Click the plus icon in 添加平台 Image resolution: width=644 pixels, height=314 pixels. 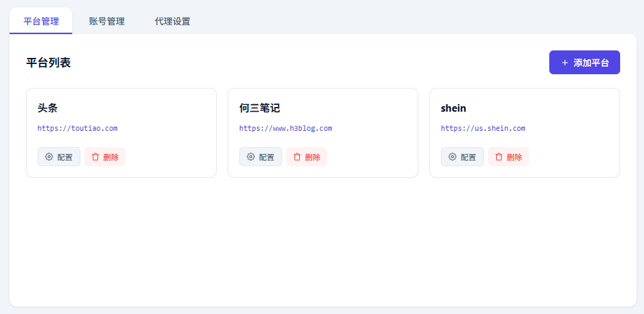[564, 63]
